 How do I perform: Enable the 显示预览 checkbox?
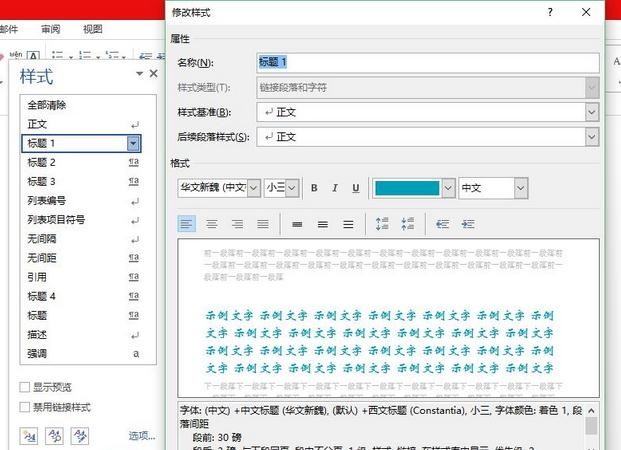(26, 387)
